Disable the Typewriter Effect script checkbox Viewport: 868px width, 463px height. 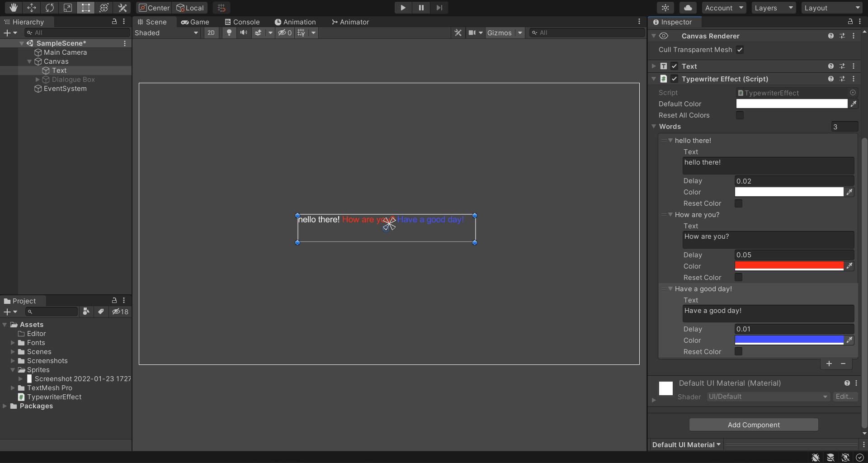674,79
